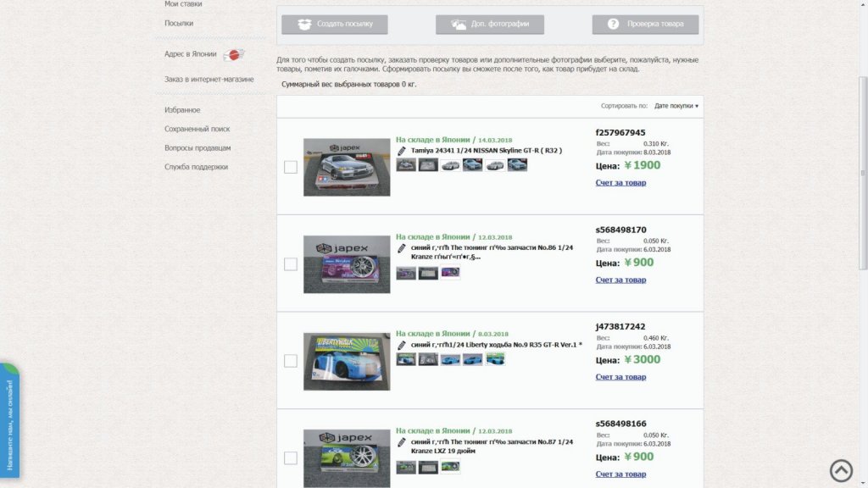The height and width of the screenshot is (488, 868).
Task: Check the Liberty Walk R35 GT-R item
Action: pyautogui.click(x=291, y=361)
